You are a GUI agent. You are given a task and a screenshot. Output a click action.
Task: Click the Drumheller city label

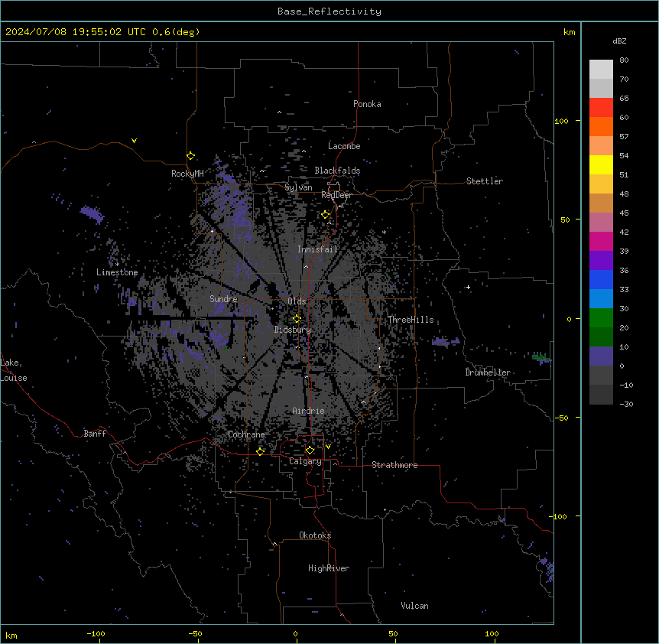pyautogui.click(x=488, y=372)
